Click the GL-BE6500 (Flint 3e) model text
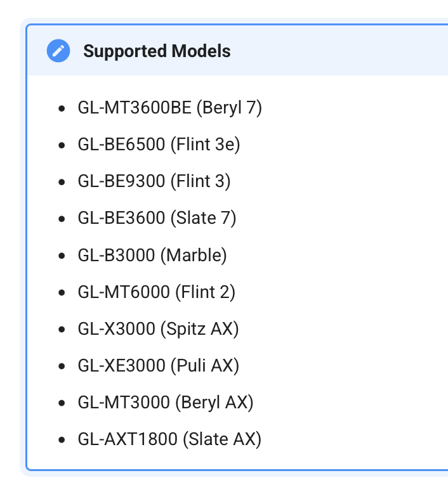The image size is (448, 492). pyautogui.click(x=159, y=145)
